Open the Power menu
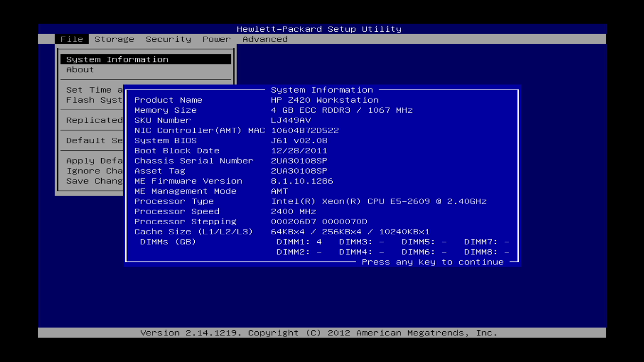The width and height of the screenshot is (644, 362). point(217,39)
